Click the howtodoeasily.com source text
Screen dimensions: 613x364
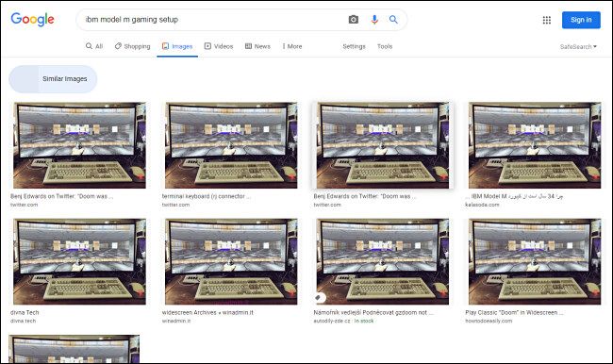click(x=489, y=321)
